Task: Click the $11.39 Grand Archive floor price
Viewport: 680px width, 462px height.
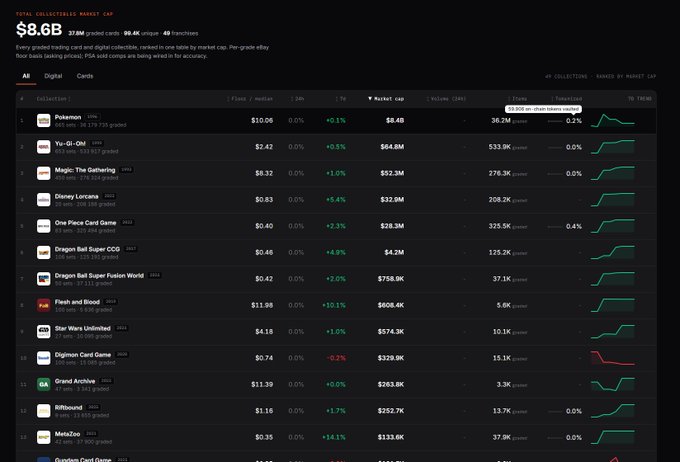Action: point(262,384)
